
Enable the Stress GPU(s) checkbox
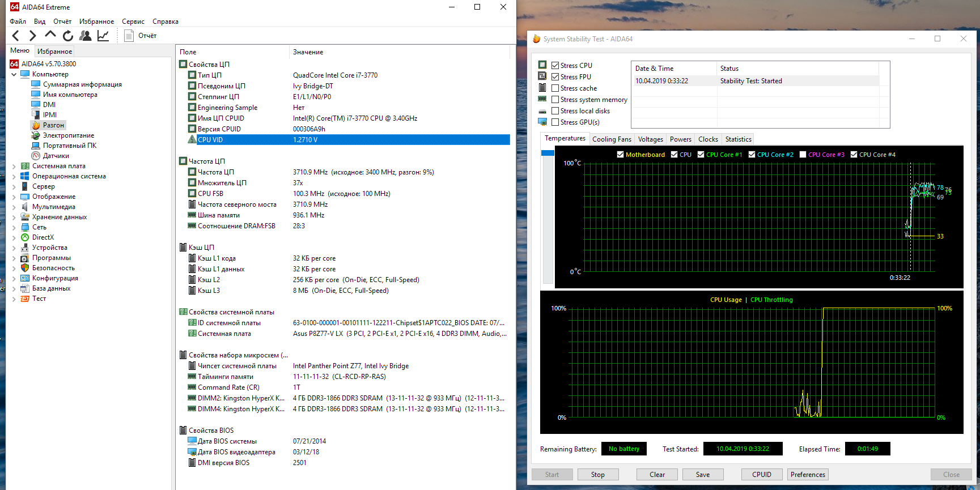[x=555, y=122]
